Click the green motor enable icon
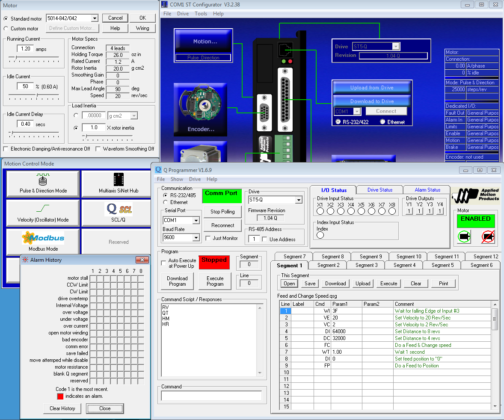Viewport: 504px width, 420px height. [464, 236]
